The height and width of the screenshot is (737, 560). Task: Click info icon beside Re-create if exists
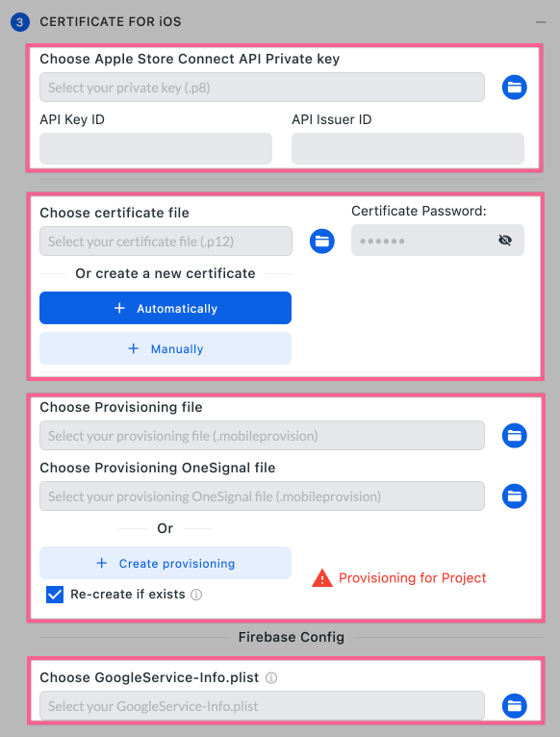(x=196, y=595)
